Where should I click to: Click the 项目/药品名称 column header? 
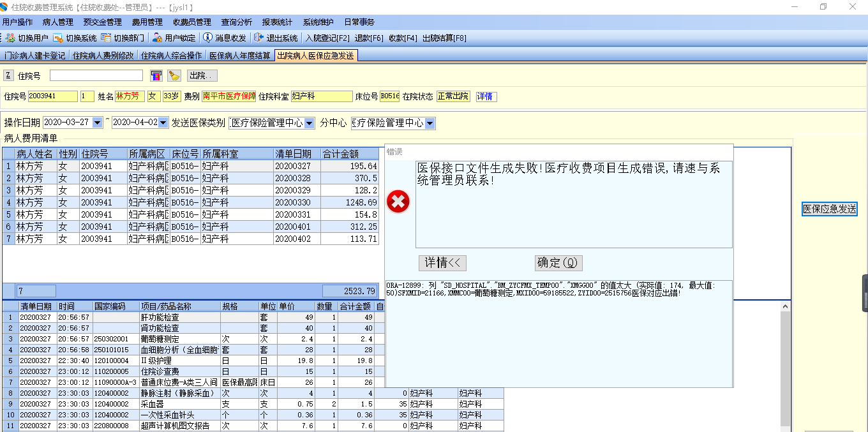coord(179,306)
